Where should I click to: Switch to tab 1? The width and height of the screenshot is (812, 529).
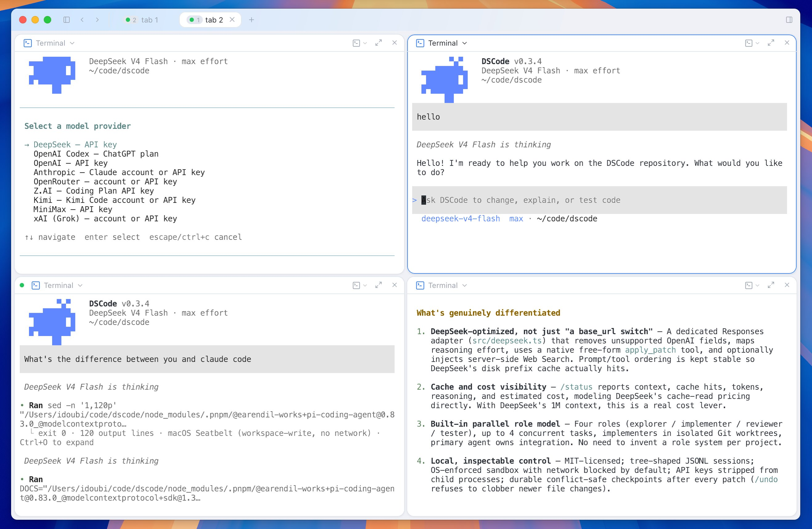click(141, 20)
